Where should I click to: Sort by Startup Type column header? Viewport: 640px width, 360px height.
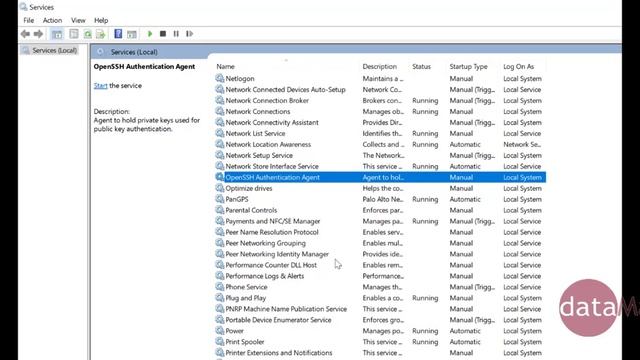point(469,67)
